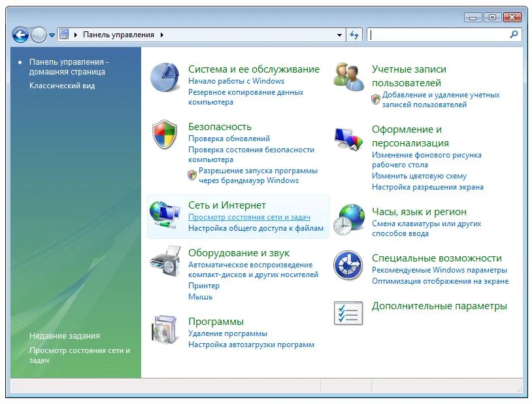This screenshot has width=532, height=404.
Task: Switch to 'Классический вид' in sidebar
Action: (62, 86)
